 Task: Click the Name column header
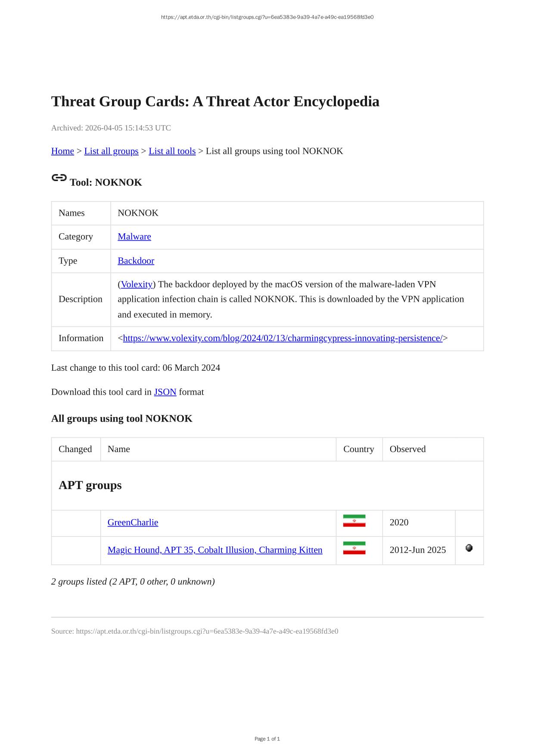pos(119,449)
